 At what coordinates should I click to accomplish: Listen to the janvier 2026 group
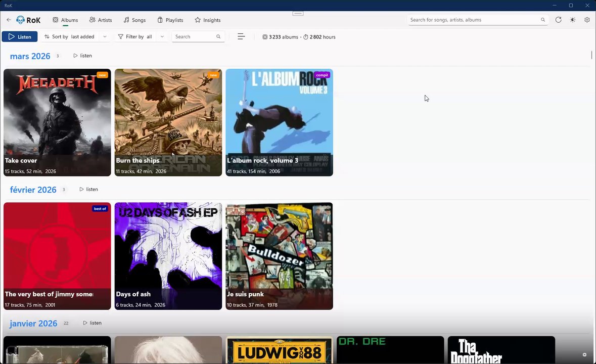coord(93,323)
